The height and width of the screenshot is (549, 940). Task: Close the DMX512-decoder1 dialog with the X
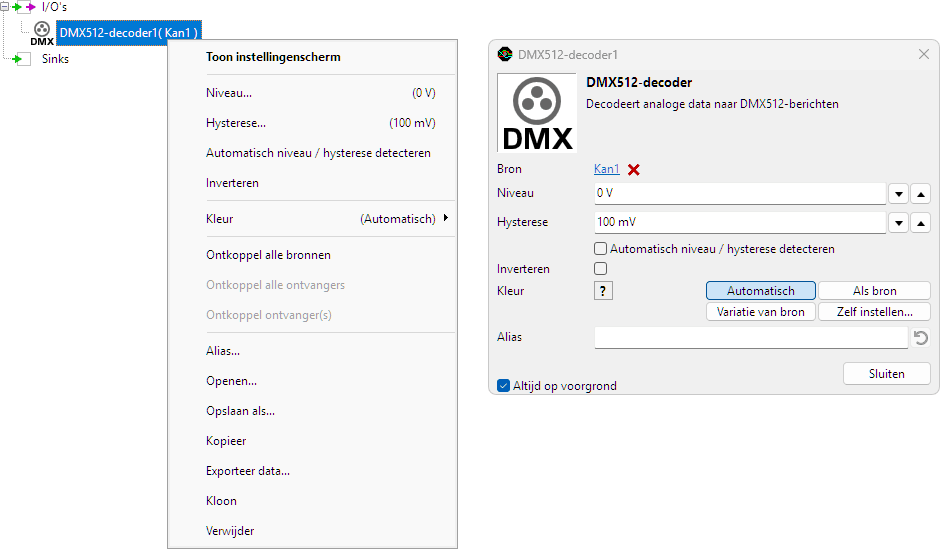pos(924,55)
